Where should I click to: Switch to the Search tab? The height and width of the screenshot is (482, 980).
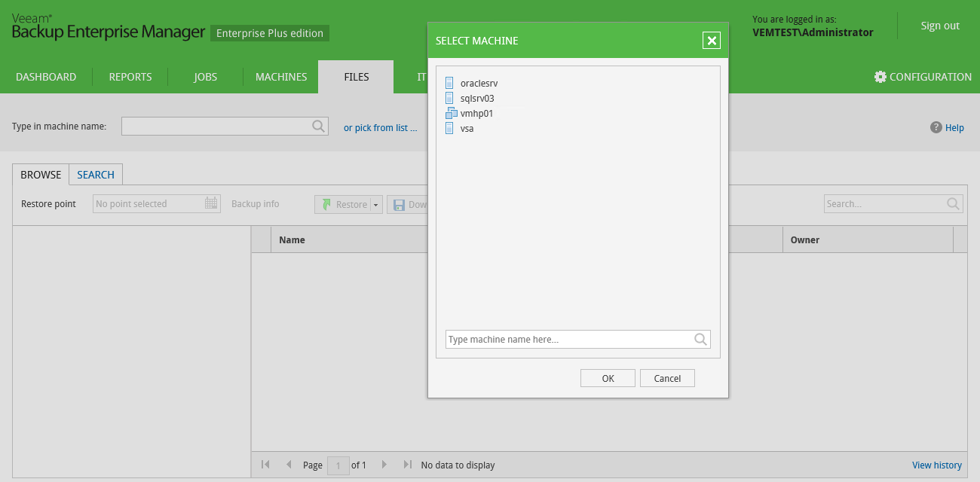(x=96, y=175)
